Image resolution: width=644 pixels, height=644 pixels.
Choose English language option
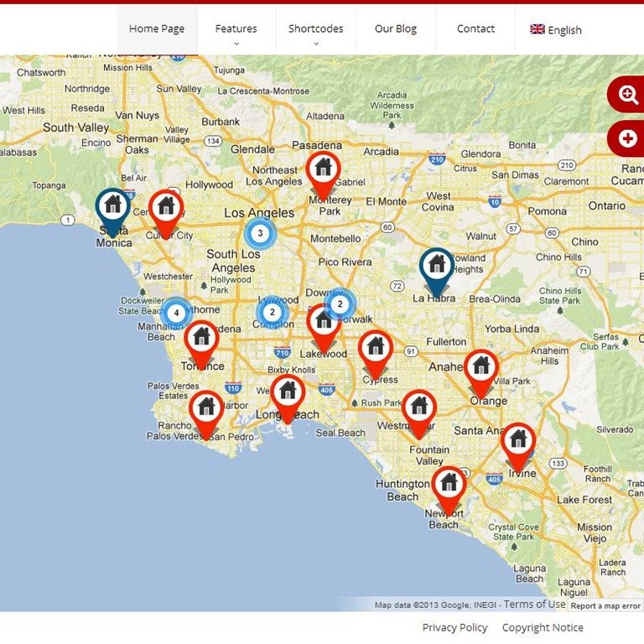564,30
